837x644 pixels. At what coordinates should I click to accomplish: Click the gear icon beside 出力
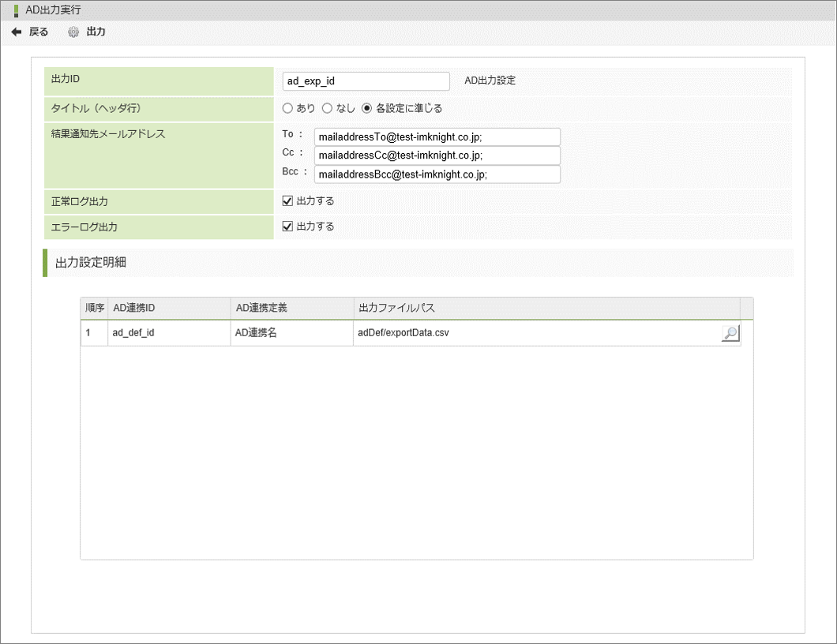pyautogui.click(x=73, y=32)
